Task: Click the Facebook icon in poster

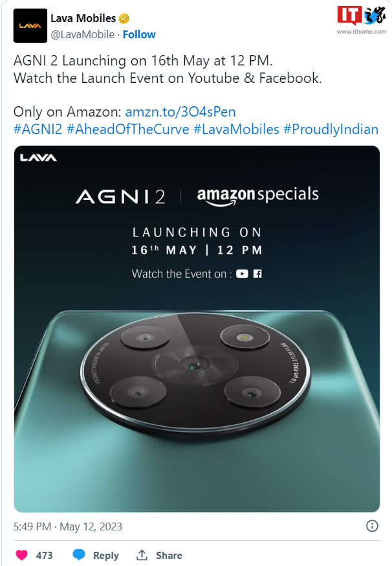Action: pyautogui.click(x=257, y=274)
